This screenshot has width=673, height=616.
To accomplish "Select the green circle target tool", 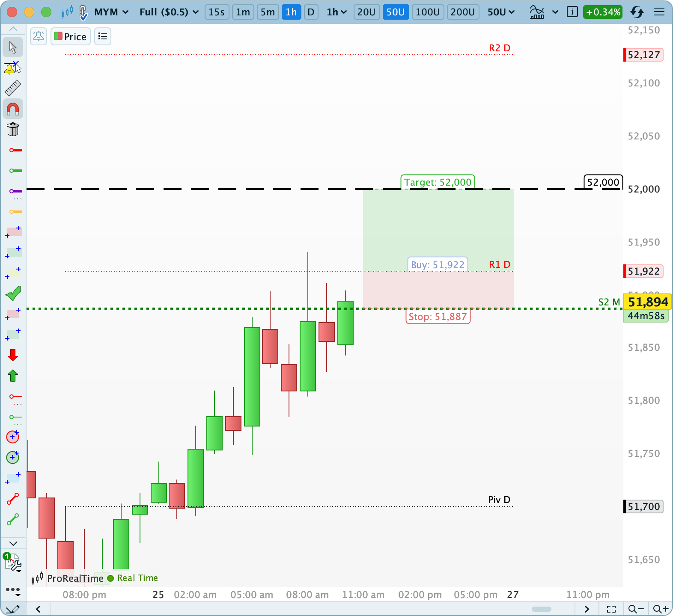I will click(x=13, y=457).
